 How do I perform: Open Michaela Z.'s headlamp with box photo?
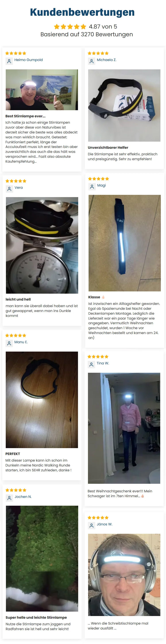[124, 106]
